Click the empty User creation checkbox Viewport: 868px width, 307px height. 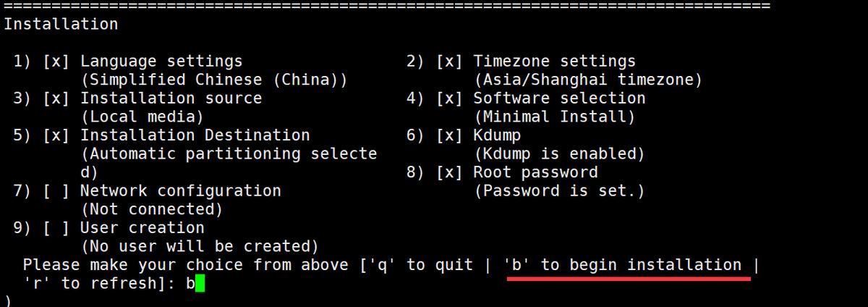pyautogui.click(x=56, y=228)
